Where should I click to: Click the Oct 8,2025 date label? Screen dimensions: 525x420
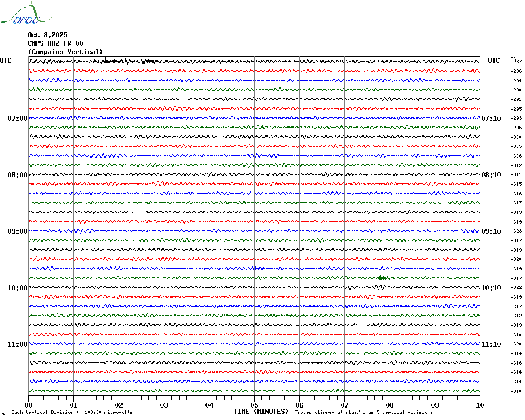click(47, 34)
